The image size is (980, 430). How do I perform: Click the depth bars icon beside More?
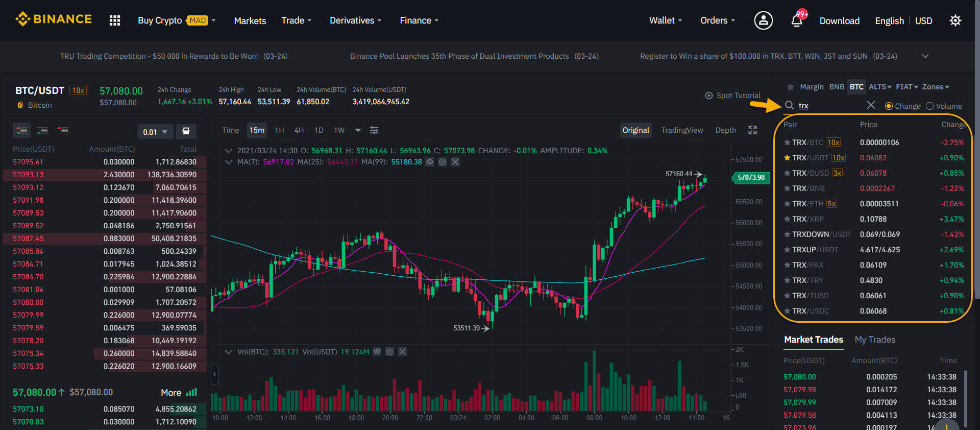coord(191,392)
